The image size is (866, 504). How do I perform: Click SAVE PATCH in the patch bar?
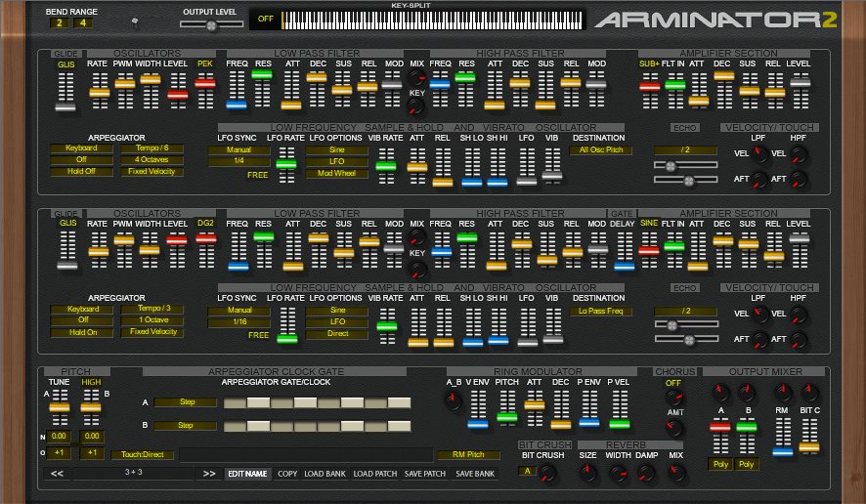(423, 474)
